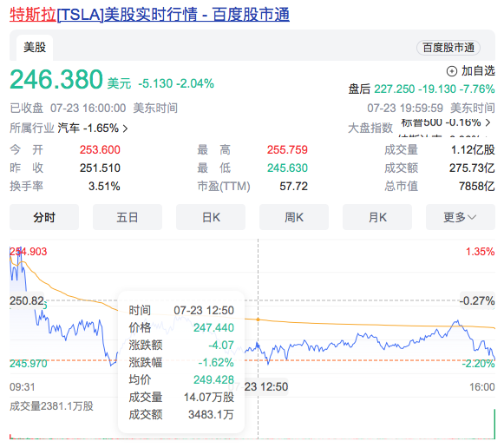Switch chart to 日K view
Image resolution: width=504 pixels, height=448 pixels.
click(211, 217)
